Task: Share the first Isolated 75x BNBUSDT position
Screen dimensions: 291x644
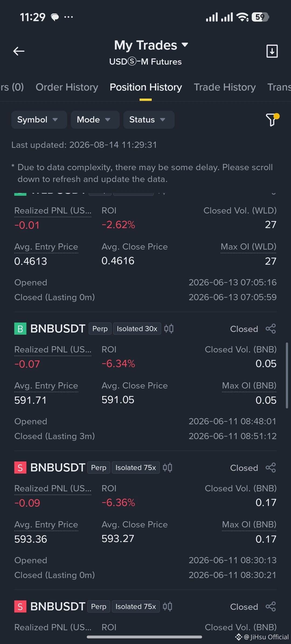Action: click(271, 468)
